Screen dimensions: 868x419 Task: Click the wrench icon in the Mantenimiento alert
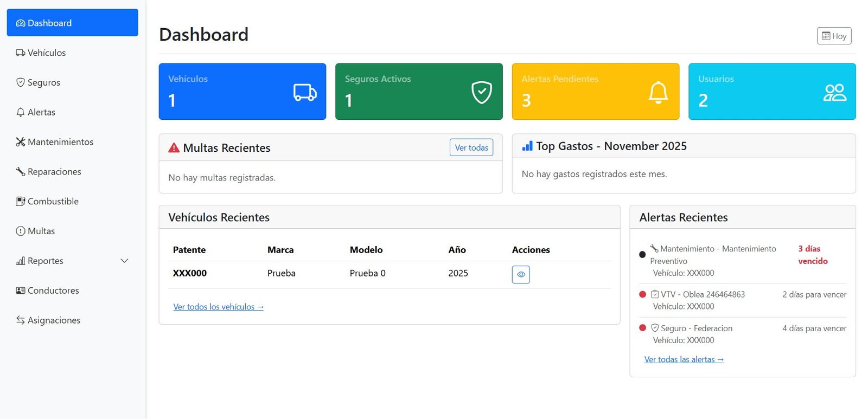pyautogui.click(x=654, y=249)
